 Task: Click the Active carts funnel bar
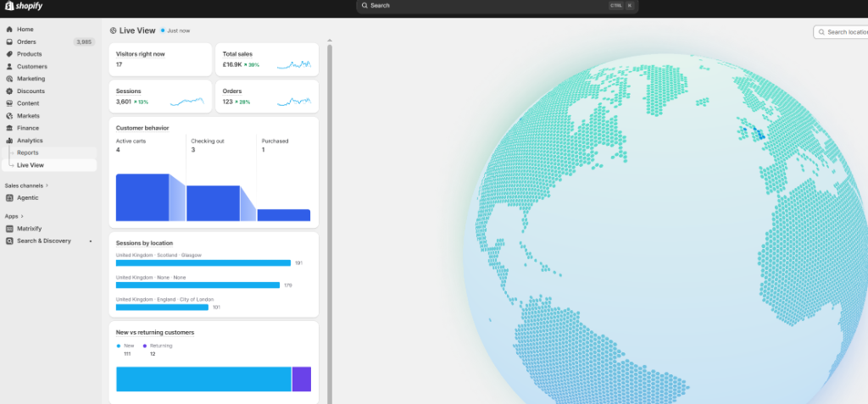(x=142, y=197)
